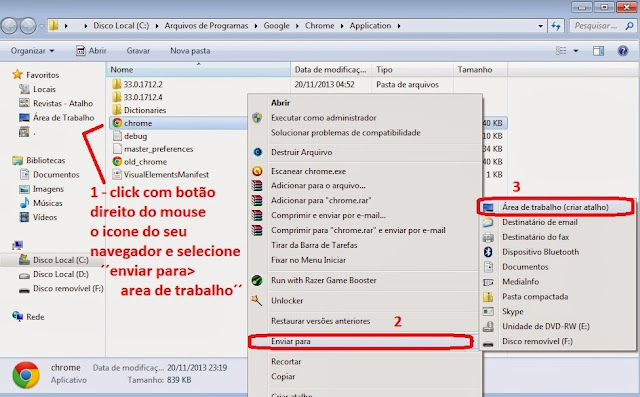This screenshot has height=397, width=640.
Task: Sort by the Tipo column header
Action: click(x=412, y=70)
